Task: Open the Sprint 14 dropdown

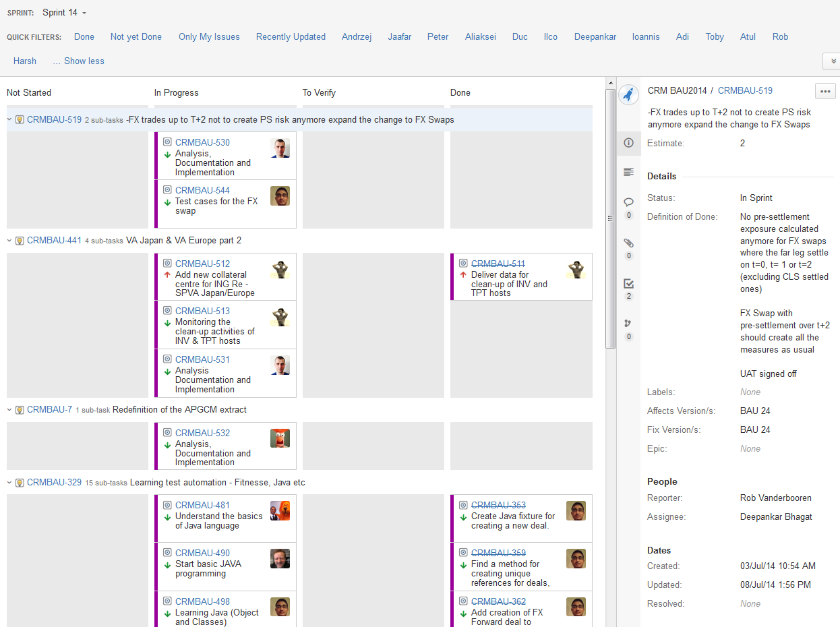Action: pos(64,13)
